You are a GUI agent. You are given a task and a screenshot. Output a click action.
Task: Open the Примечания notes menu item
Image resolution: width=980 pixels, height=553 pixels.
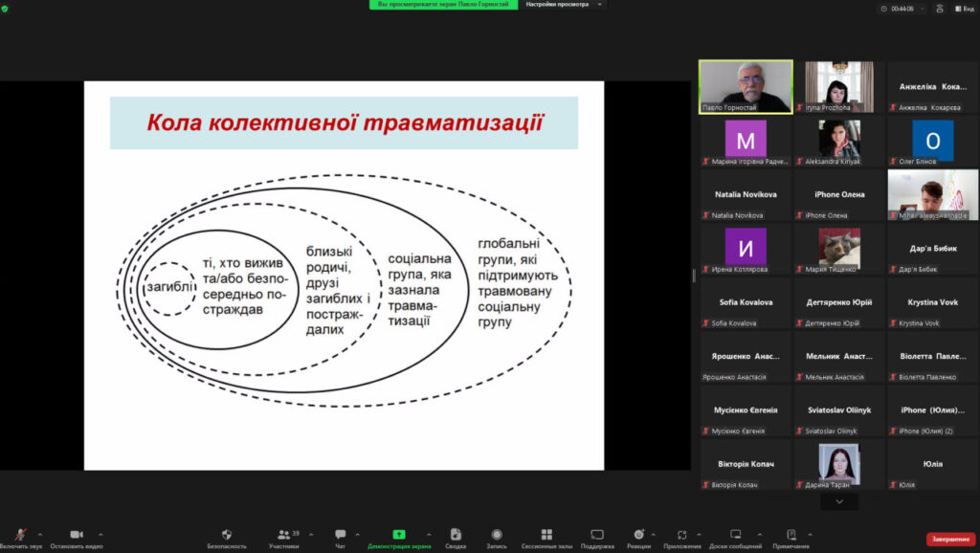(x=791, y=537)
